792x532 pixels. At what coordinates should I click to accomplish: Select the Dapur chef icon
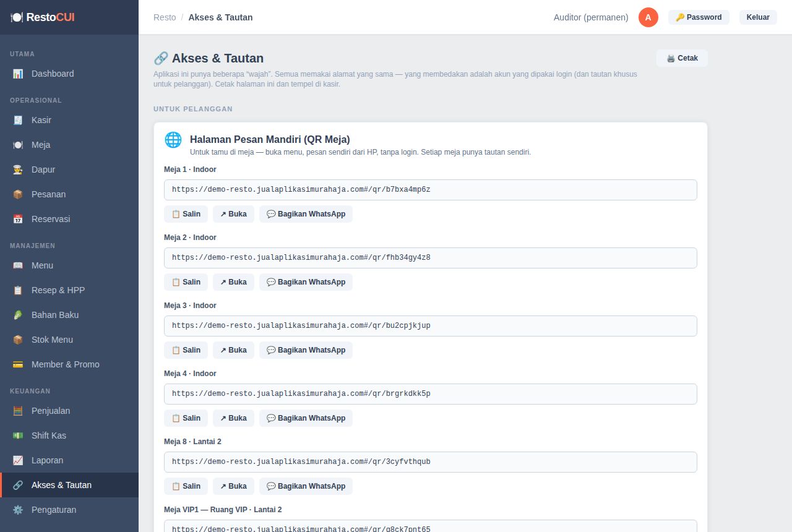pos(18,169)
